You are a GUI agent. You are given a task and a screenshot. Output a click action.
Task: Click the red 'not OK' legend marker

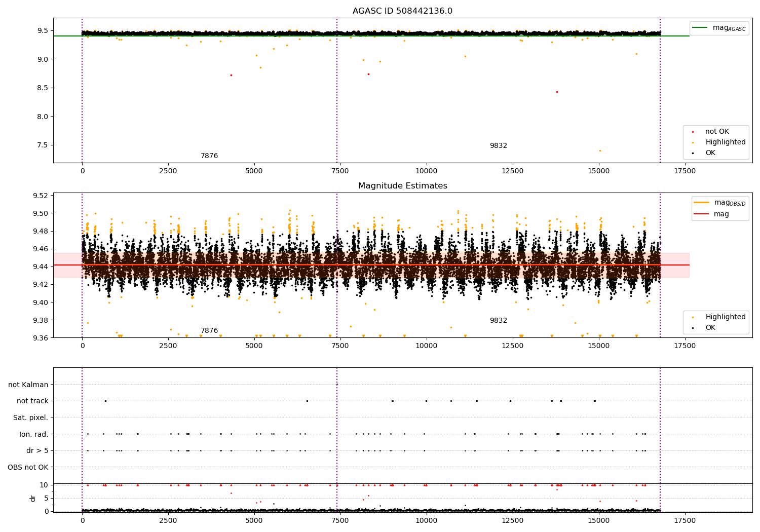click(693, 132)
